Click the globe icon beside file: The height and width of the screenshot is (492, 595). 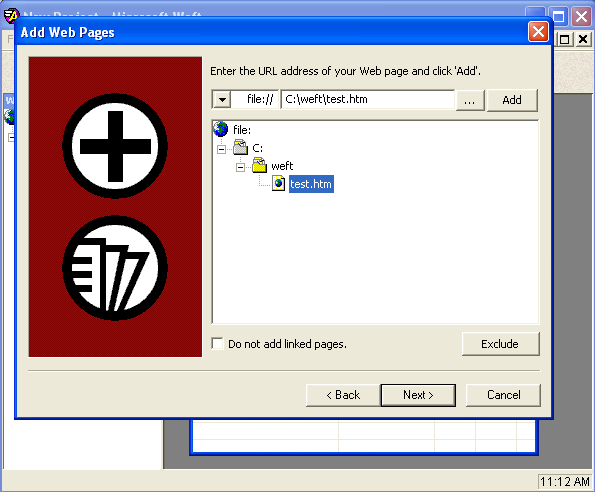pyautogui.click(x=220, y=129)
